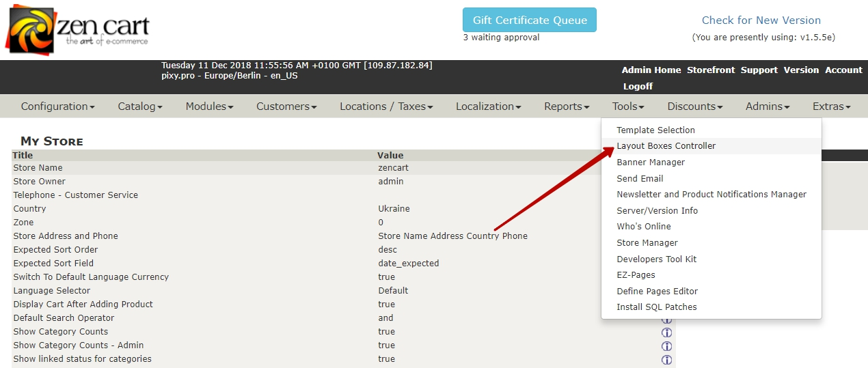This screenshot has height=368, width=868.
Task: Expand the Configuration dropdown menu
Action: pyautogui.click(x=57, y=107)
